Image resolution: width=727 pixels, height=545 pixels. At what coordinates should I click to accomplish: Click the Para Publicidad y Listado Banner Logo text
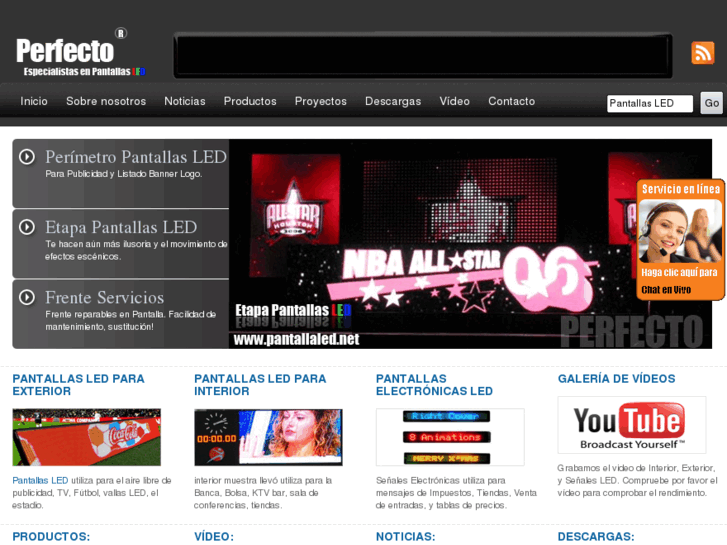pyautogui.click(x=123, y=174)
